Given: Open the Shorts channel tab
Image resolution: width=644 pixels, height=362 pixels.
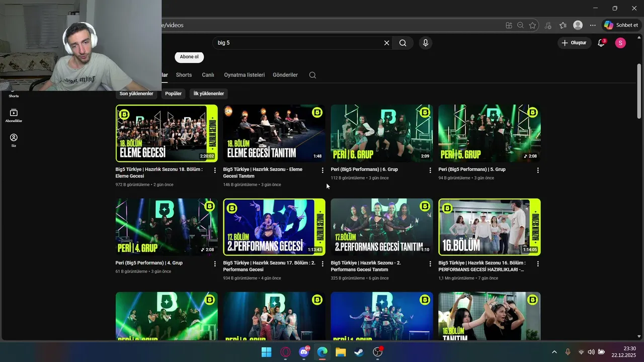Looking at the screenshot, I should pyautogui.click(x=184, y=75).
